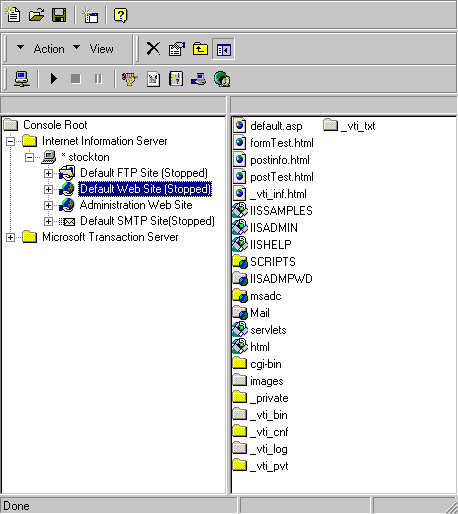Expand Default Web Site node

click(x=48, y=189)
